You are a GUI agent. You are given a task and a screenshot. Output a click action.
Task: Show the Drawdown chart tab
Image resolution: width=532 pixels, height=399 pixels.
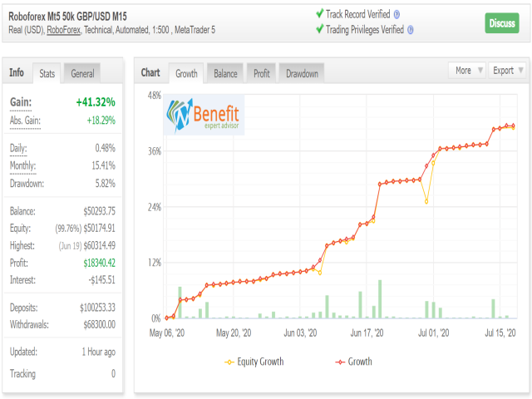302,73
